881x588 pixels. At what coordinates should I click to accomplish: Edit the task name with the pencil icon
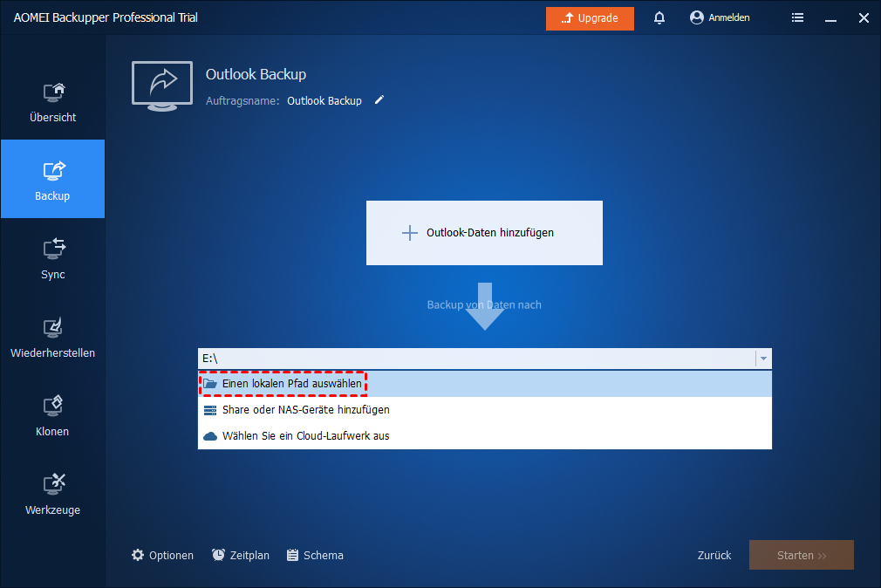(x=379, y=100)
